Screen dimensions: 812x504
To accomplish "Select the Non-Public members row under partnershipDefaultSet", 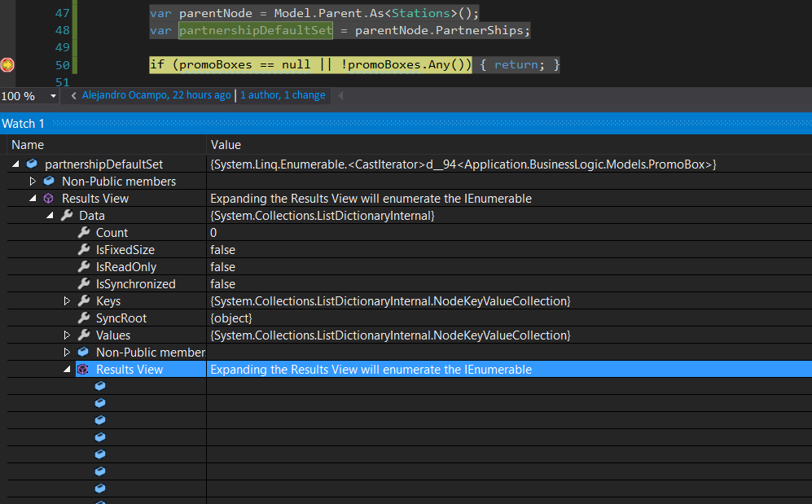I will (x=119, y=181).
